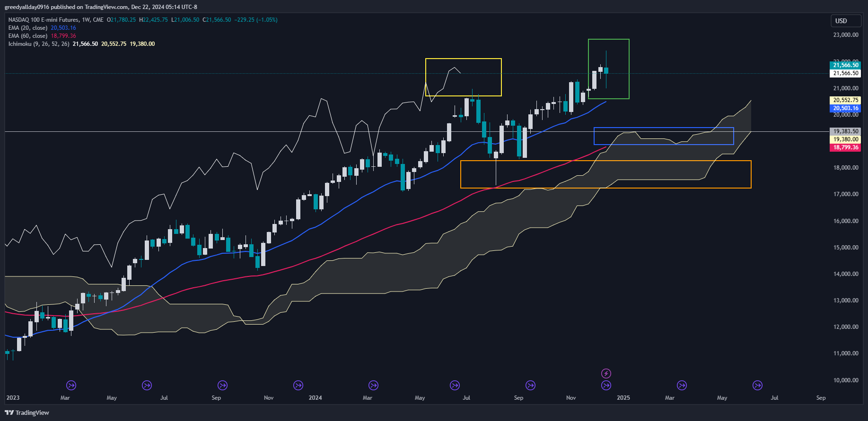
Task: Click the 23,000.00 price axis tick
Action: click(846, 35)
